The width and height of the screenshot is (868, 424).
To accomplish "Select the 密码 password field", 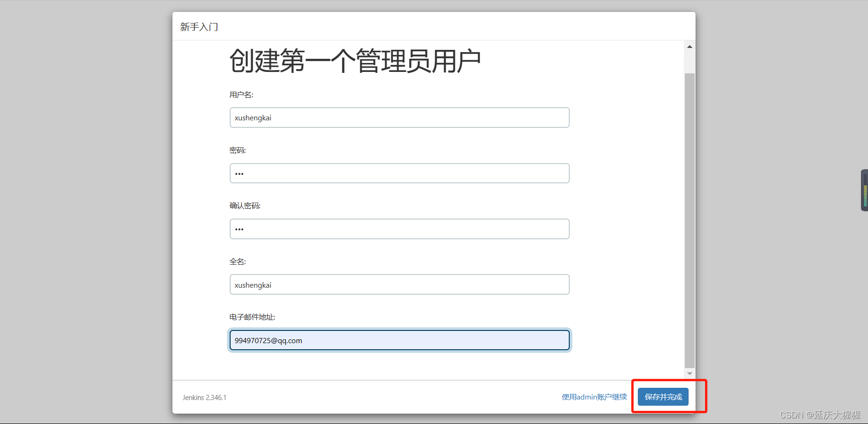I will 400,173.
